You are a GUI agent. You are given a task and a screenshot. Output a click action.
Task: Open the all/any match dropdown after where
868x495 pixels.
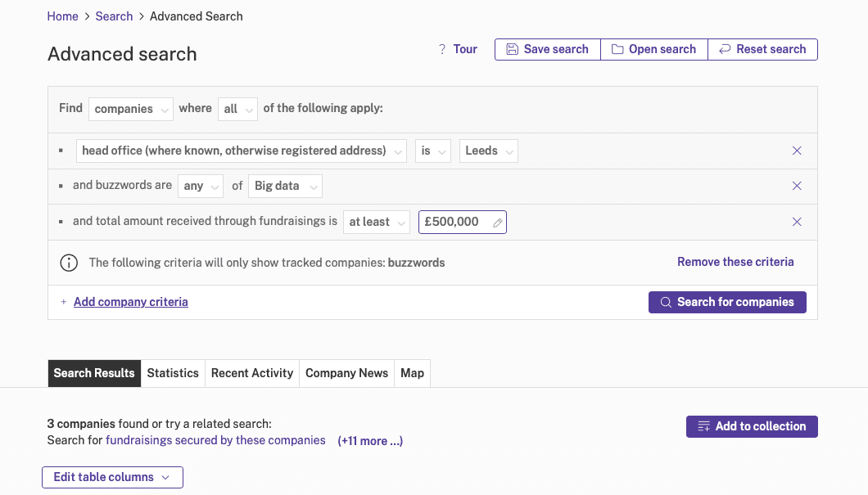pos(237,109)
